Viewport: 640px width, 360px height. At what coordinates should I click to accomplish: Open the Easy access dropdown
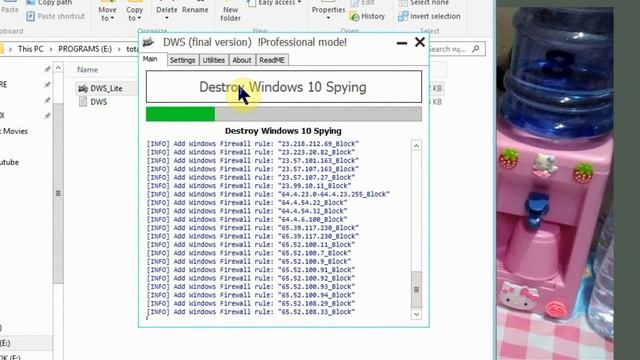276,3
